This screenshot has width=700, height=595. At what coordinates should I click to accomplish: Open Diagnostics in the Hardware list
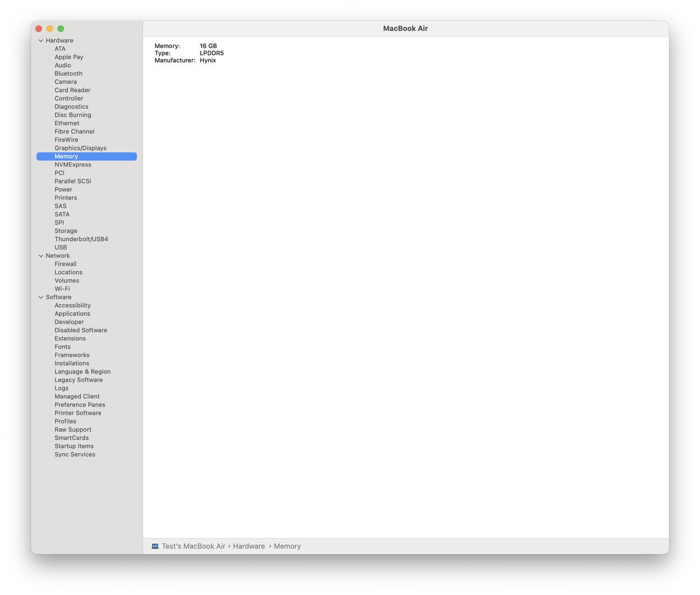pyautogui.click(x=71, y=107)
